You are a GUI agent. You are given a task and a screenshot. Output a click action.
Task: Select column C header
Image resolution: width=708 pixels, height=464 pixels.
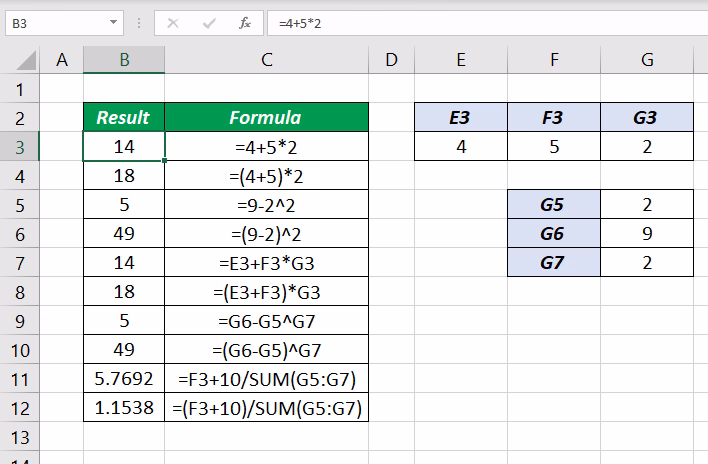coord(266,60)
